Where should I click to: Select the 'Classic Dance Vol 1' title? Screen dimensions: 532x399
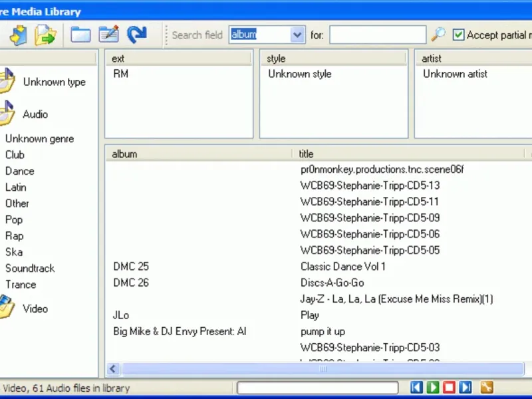pyautogui.click(x=343, y=267)
